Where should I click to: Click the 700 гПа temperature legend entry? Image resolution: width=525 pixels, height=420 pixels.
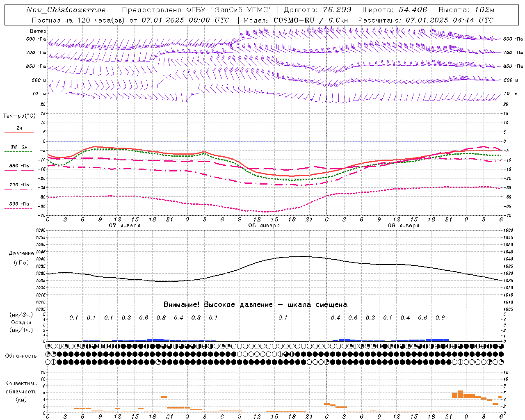(19, 185)
